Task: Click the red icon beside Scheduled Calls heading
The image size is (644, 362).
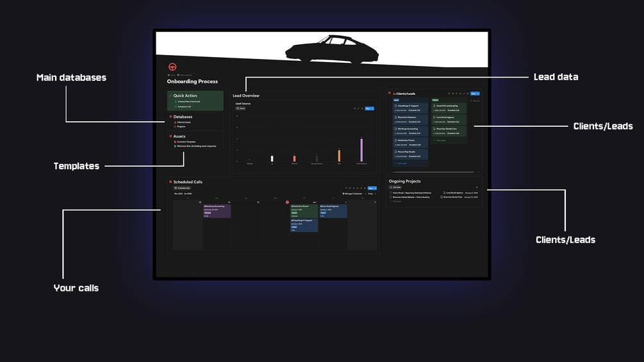Action: [170, 182]
